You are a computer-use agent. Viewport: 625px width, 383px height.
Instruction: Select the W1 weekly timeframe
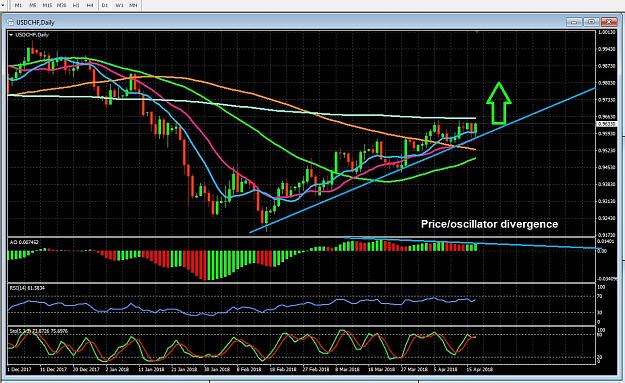(x=119, y=5)
